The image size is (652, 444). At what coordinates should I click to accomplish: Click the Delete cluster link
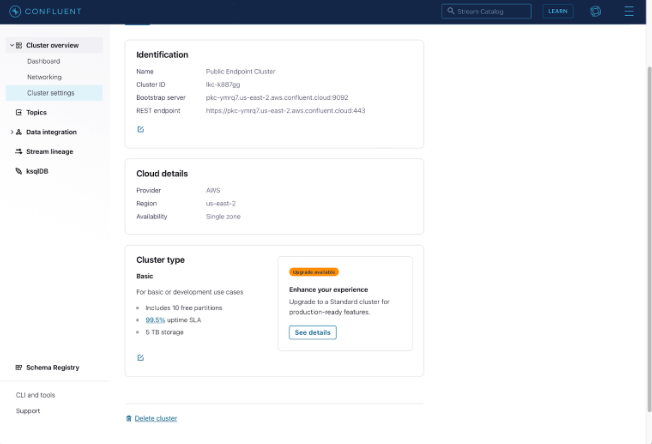click(156, 418)
